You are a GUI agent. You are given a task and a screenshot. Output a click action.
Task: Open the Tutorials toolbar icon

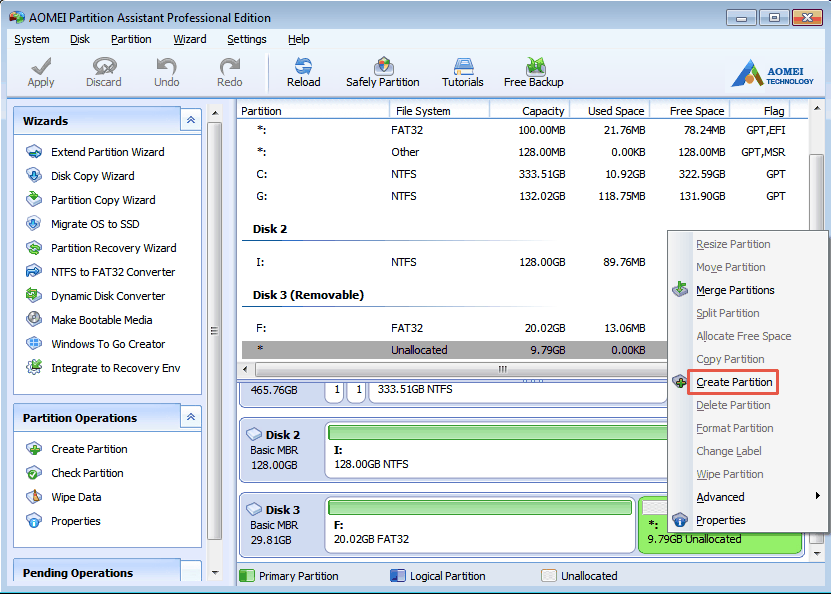click(x=462, y=72)
